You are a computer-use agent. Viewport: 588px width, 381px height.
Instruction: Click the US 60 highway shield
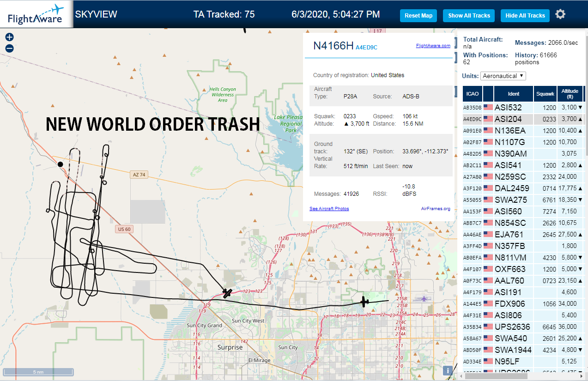[x=123, y=229]
